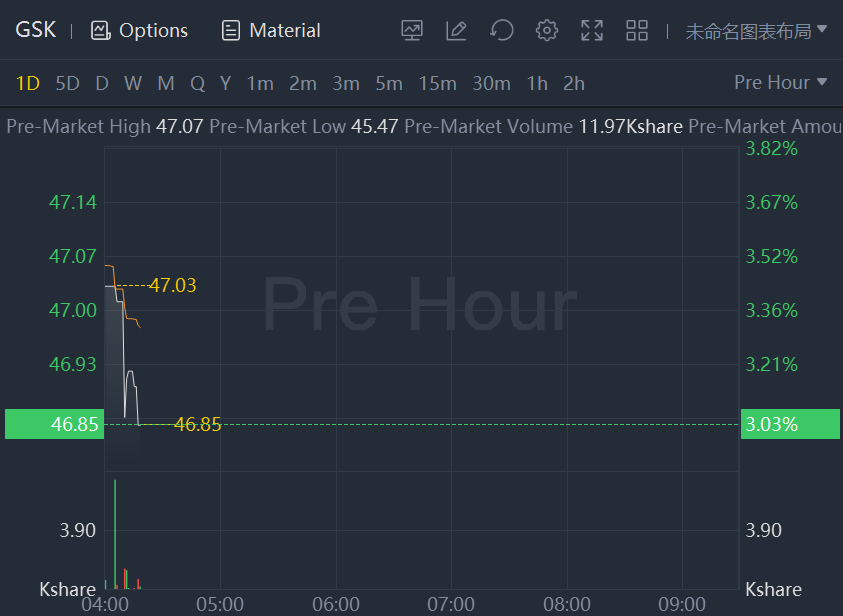Click the GSK ticker symbol
Screen dimensions: 843x616
tap(35, 30)
